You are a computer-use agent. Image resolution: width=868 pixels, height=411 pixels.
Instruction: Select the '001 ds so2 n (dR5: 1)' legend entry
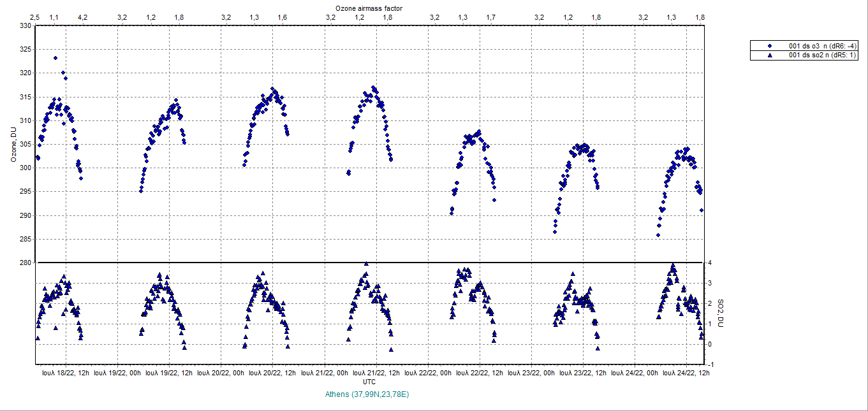[x=823, y=55]
